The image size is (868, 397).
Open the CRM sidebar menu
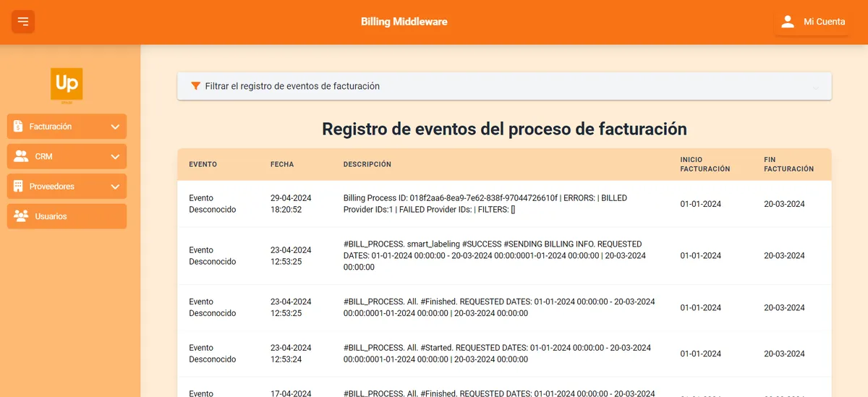coord(67,156)
